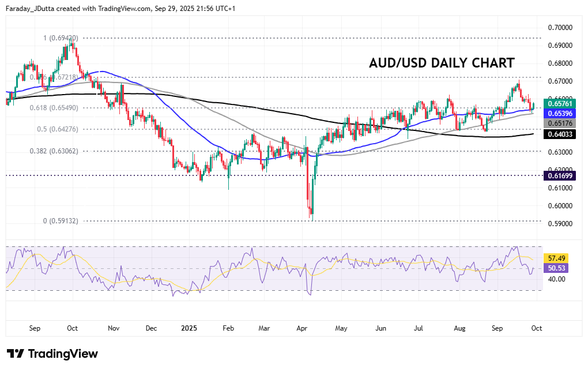Select the gray 0.65176 moving average label
Image resolution: width=588 pixels, height=371 pixels.
[559, 123]
